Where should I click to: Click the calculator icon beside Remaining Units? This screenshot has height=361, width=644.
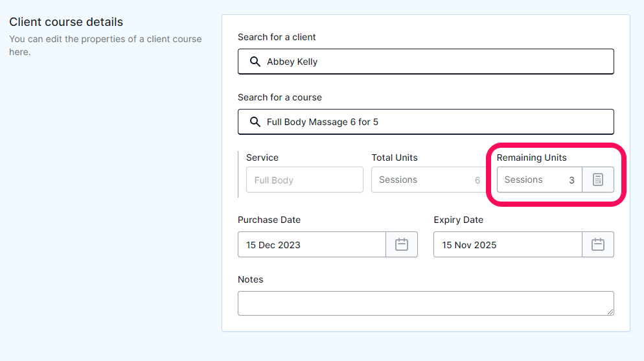click(x=597, y=180)
